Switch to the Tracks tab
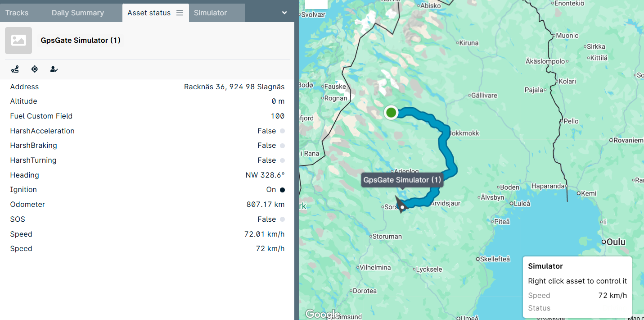The width and height of the screenshot is (644, 320). (x=17, y=13)
